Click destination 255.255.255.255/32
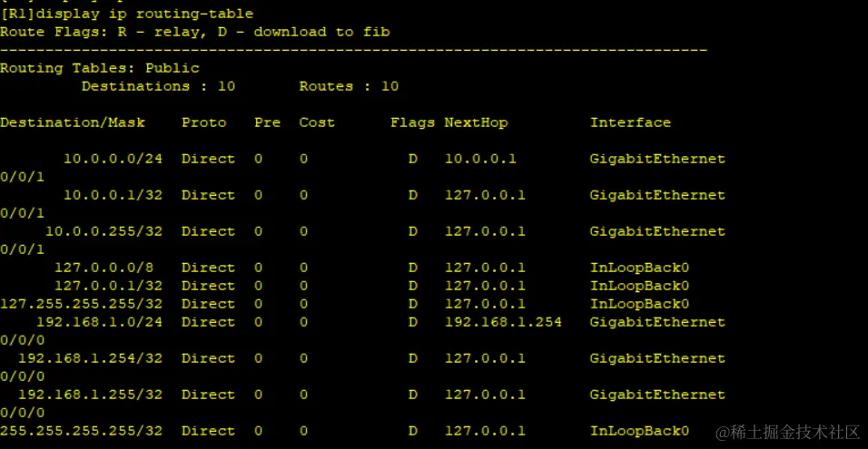868x449 pixels. 82,431
